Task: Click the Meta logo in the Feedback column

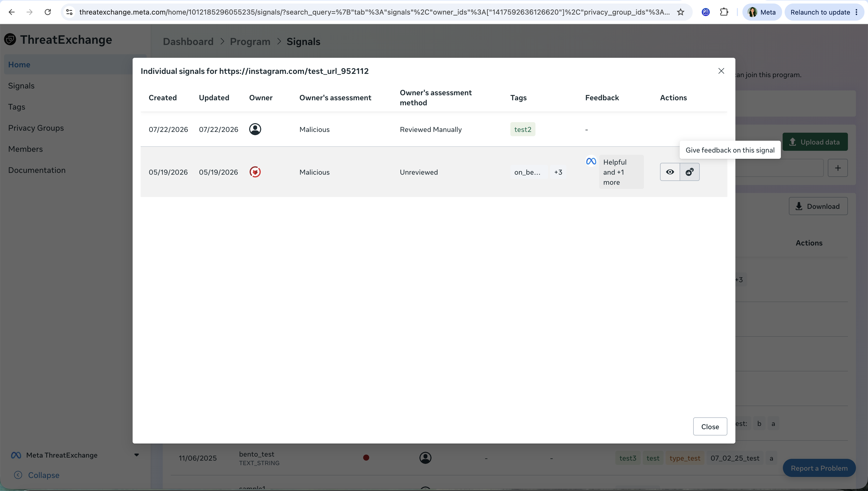Action: [x=591, y=162]
